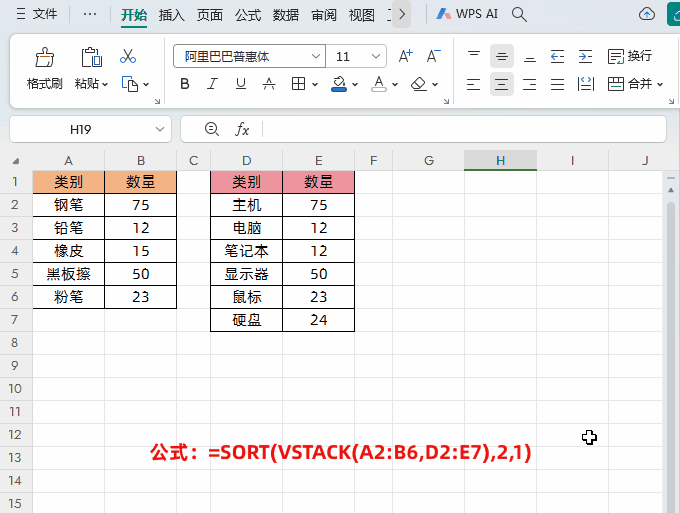Show more ribbon tabs with the arrow
This screenshot has height=513, width=680.
click(x=402, y=14)
